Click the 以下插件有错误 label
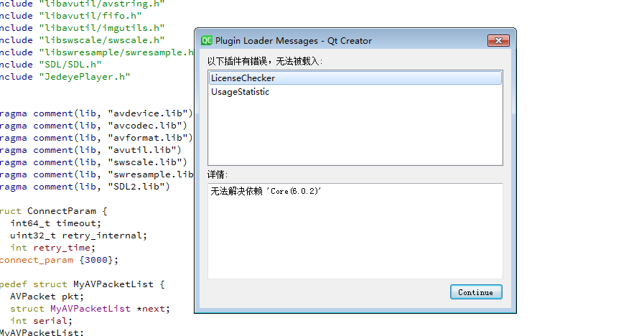644x336 pixels. point(265,62)
